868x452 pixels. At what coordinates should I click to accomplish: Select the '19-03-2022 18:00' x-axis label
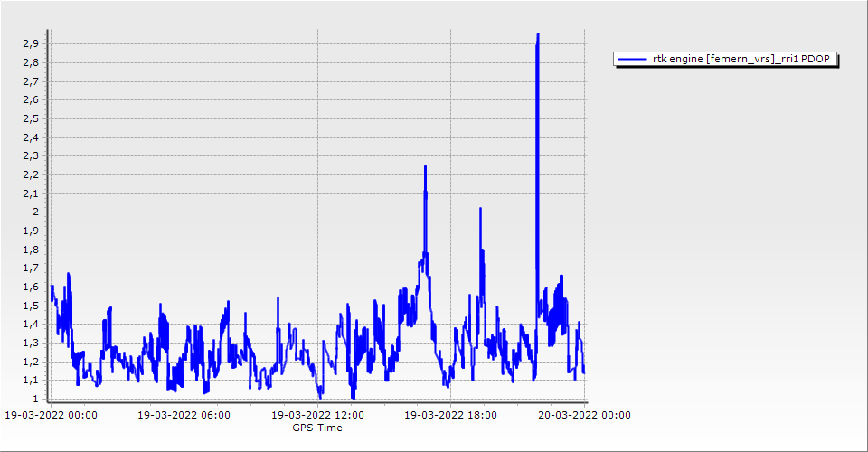click(450, 415)
